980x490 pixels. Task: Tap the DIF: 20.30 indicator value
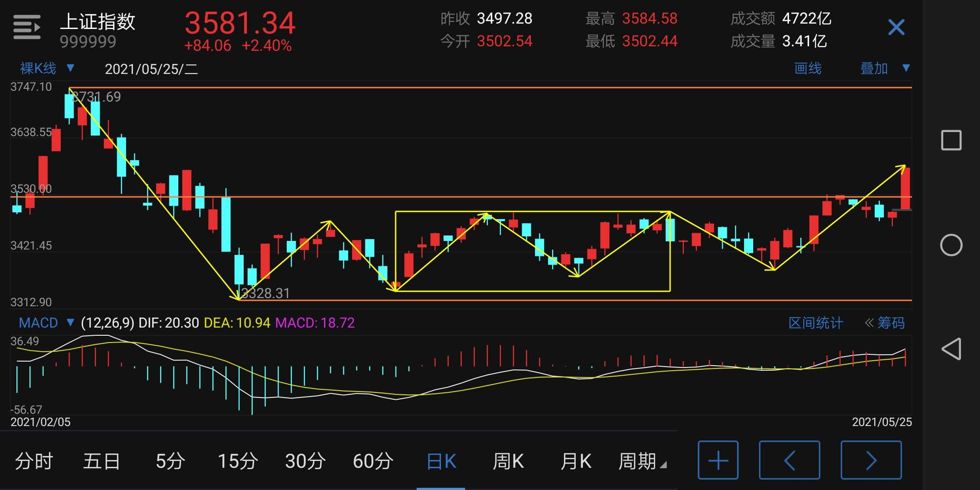click(168, 323)
